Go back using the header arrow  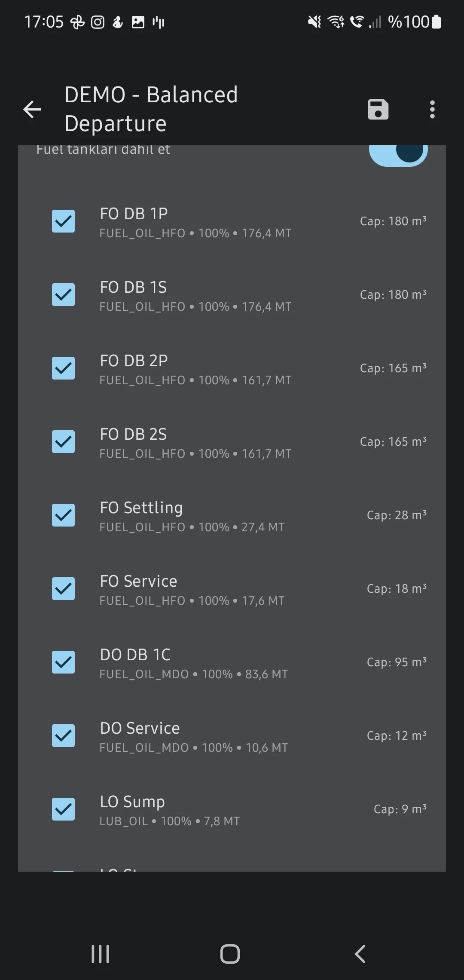[x=32, y=109]
